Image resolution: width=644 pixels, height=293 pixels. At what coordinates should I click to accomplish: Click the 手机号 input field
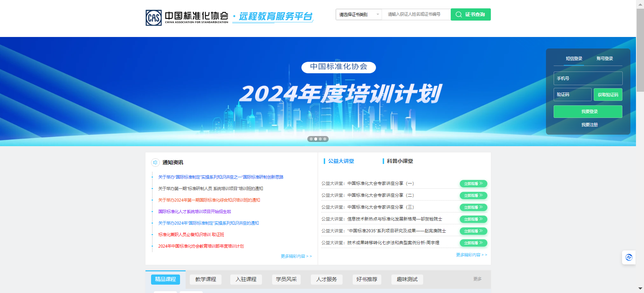click(x=588, y=78)
